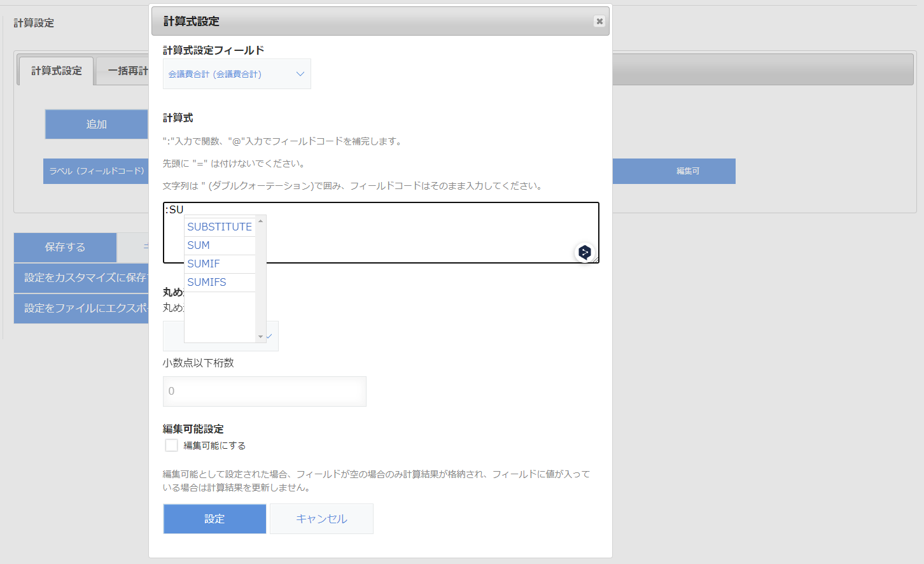Click the scroll-down arrow in the function suggestion list
The width and height of the screenshot is (924, 564).
(261, 335)
